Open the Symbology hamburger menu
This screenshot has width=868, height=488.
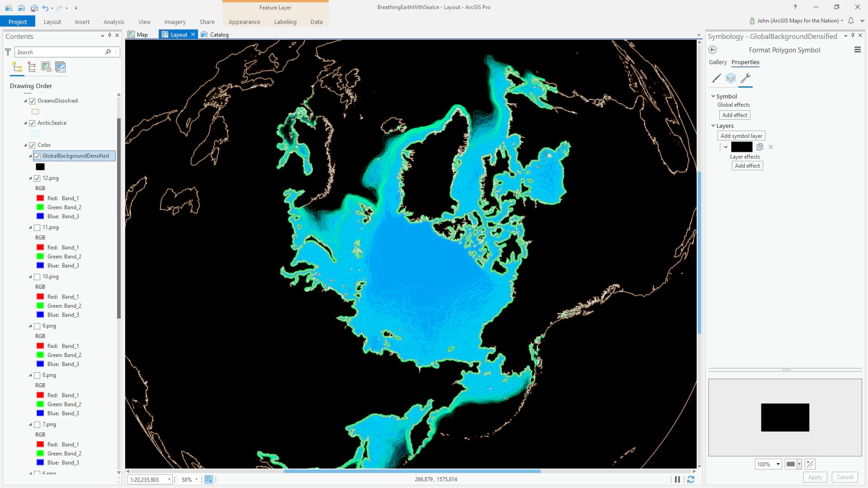point(857,50)
